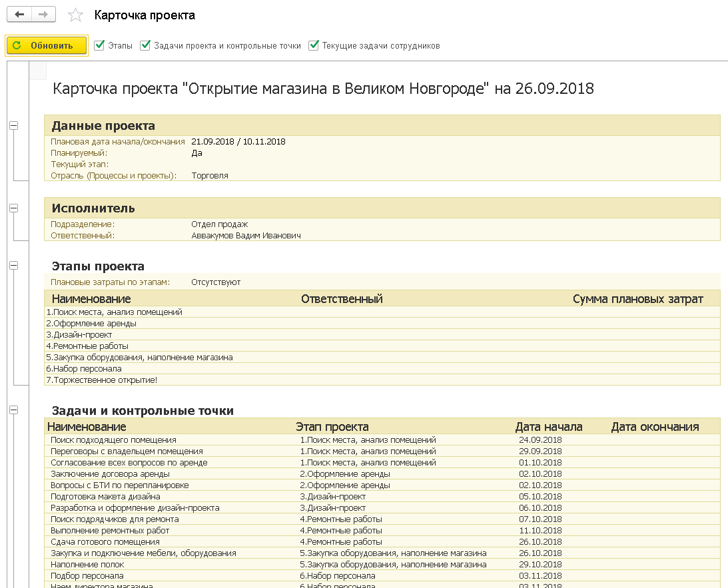Select task Разработка и оформление дизайн-проекта

(135, 507)
